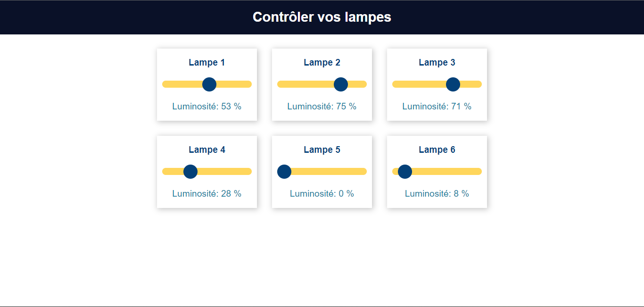Click the Luminosité: 71 % readout
Screen dimensions: 644x307
(437, 106)
